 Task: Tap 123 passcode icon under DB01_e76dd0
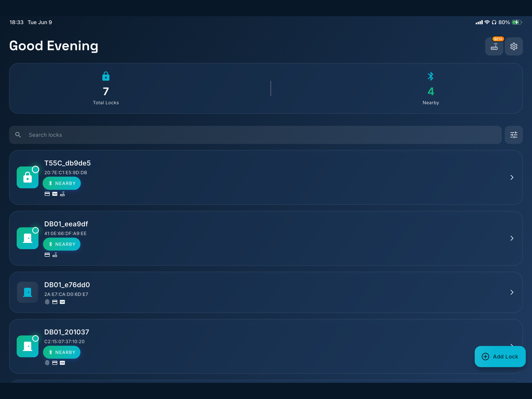pos(62,302)
